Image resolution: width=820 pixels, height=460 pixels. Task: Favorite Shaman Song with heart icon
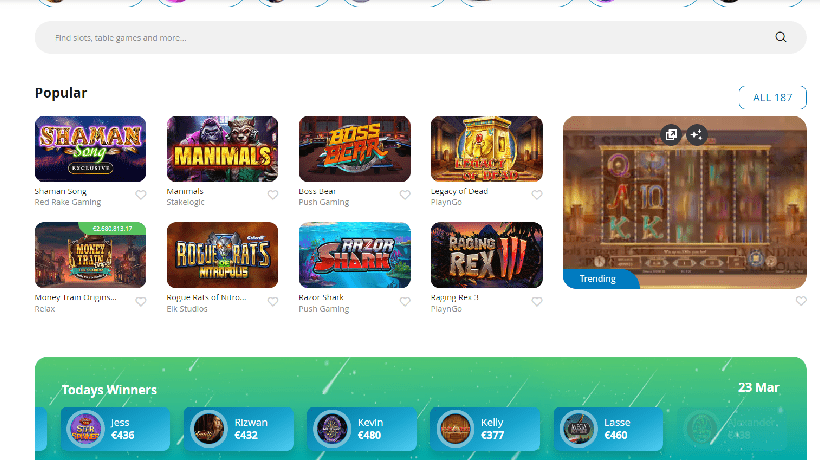141,195
